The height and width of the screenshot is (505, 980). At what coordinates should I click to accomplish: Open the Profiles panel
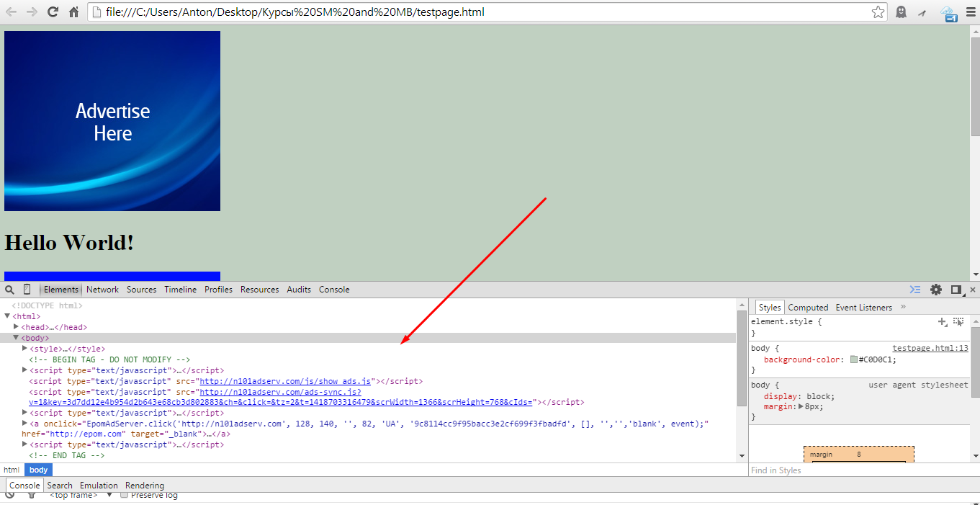coord(218,290)
